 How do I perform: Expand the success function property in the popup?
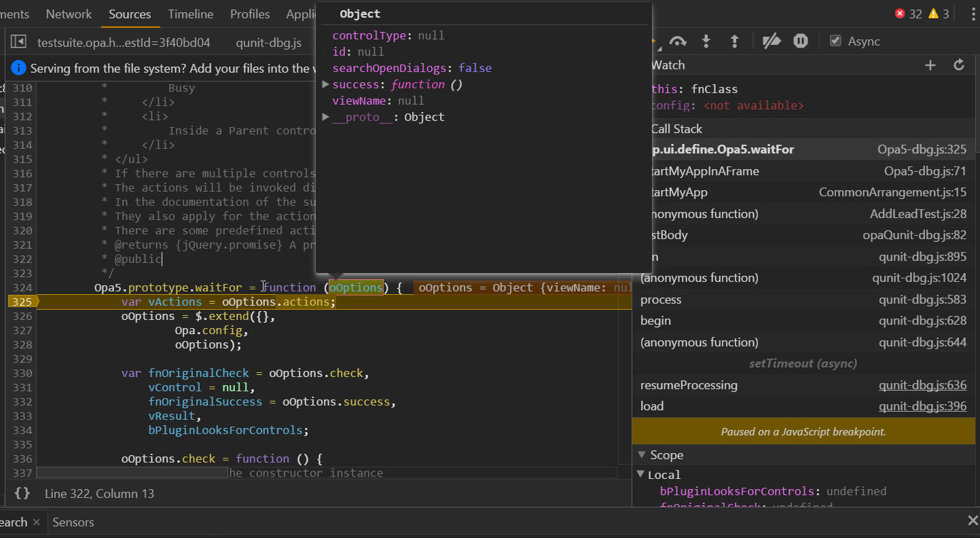click(326, 84)
